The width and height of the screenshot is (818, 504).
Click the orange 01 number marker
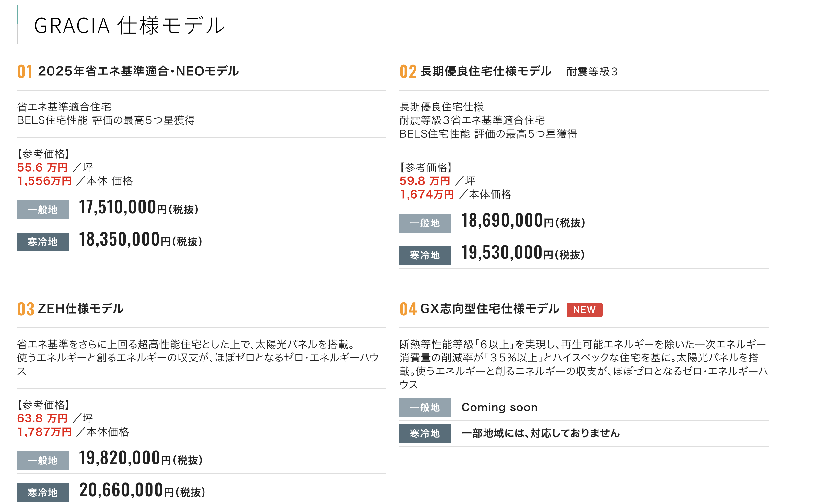25,72
